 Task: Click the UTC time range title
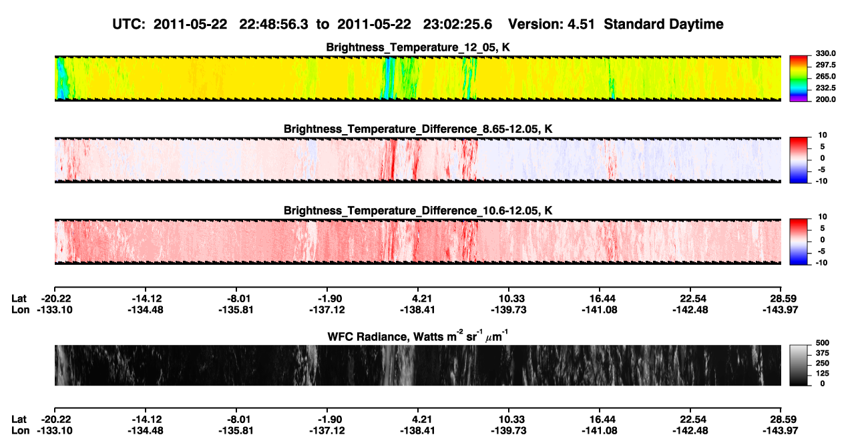304,24
